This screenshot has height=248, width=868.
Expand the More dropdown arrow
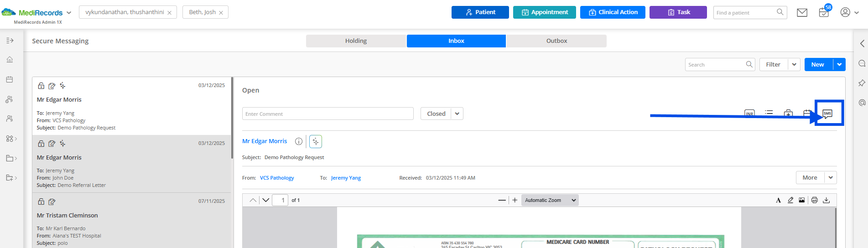(x=831, y=177)
